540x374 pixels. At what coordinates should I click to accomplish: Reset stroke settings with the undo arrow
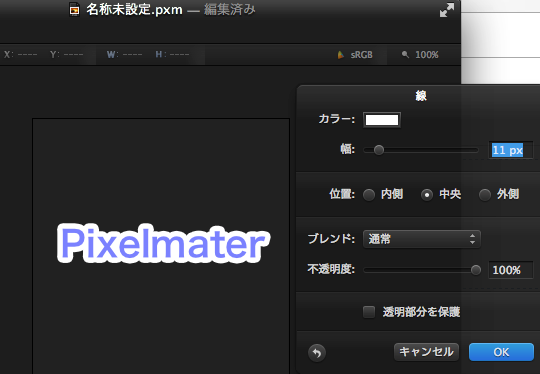(317, 353)
